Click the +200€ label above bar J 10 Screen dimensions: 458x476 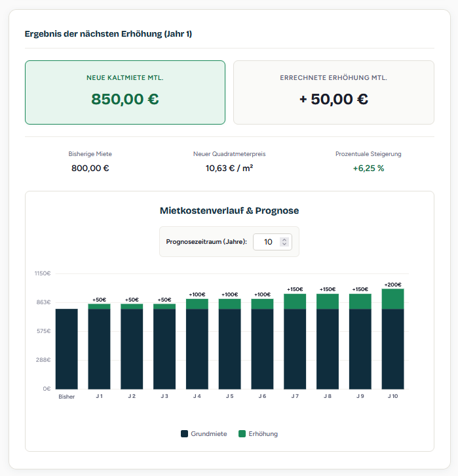[392, 284]
